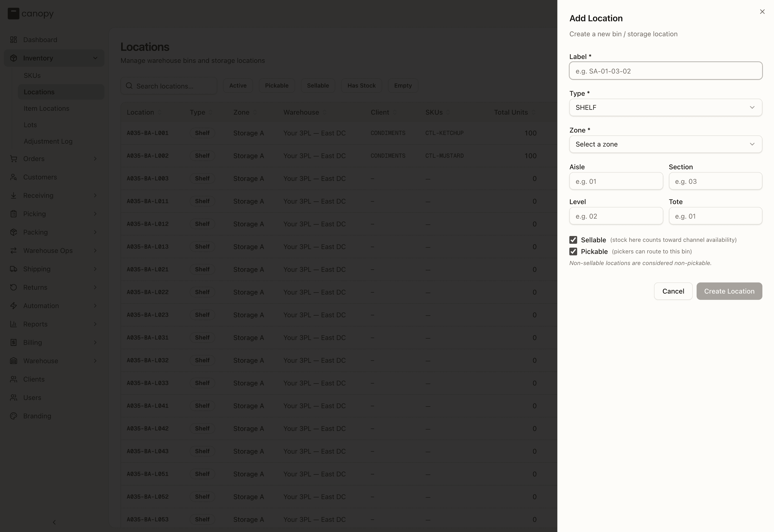Open the Locations submenu item

[61, 92]
